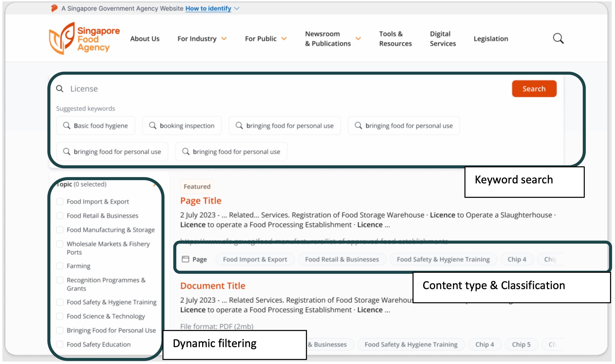Click magnifier icon in License search field
The height and width of the screenshot is (364, 615).
60,89
